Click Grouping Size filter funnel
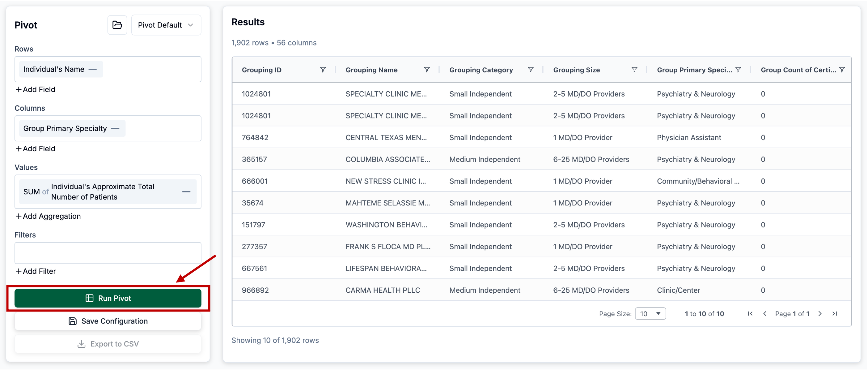This screenshot has height=370, width=868. click(634, 70)
